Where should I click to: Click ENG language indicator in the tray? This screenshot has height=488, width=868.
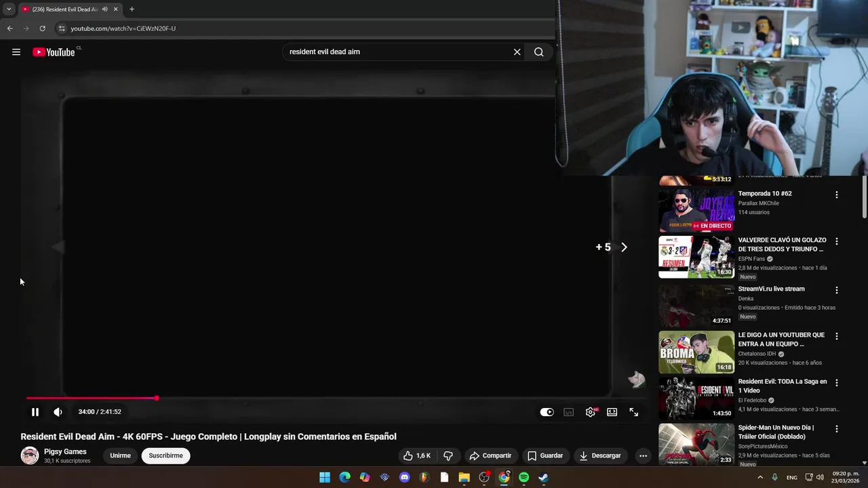pyautogui.click(x=791, y=477)
